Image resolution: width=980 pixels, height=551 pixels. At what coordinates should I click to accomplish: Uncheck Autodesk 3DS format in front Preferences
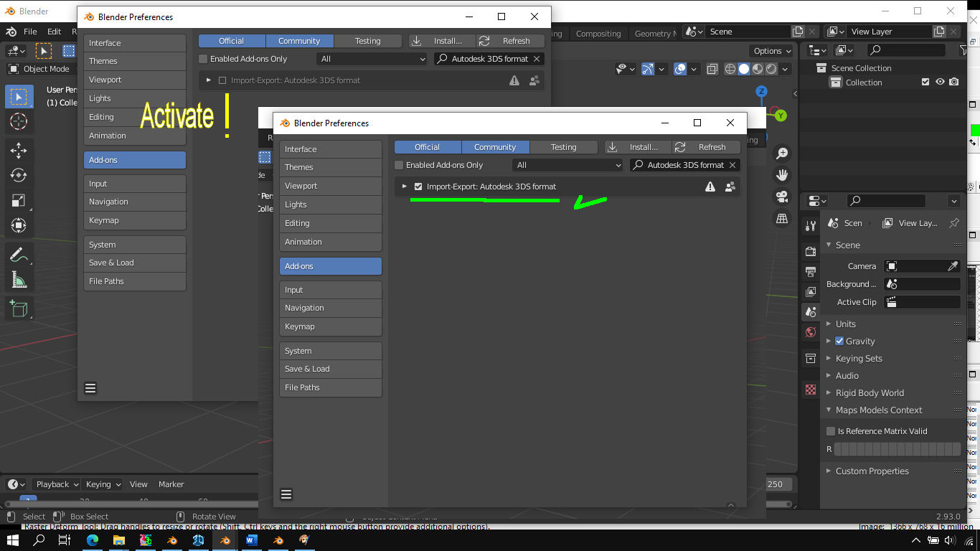(x=418, y=187)
